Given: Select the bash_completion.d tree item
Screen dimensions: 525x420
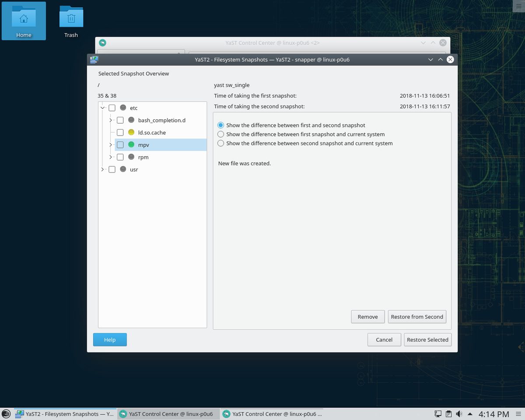Looking at the screenshot, I should point(162,120).
